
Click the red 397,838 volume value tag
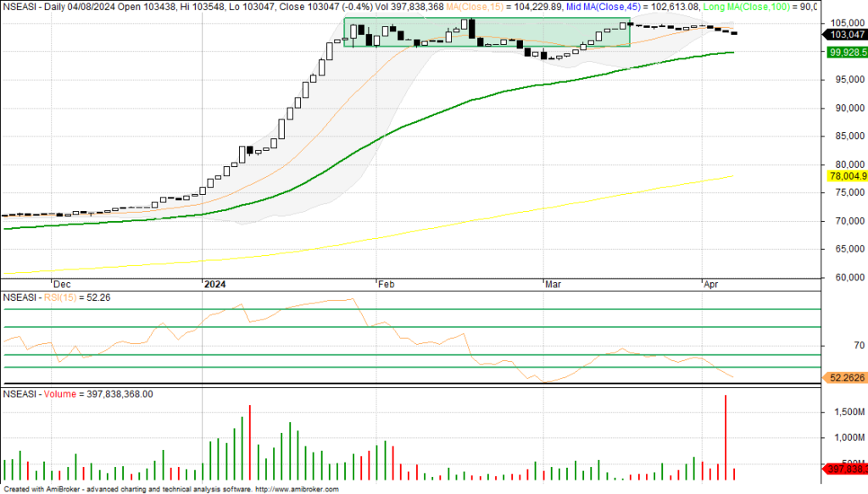845,469
